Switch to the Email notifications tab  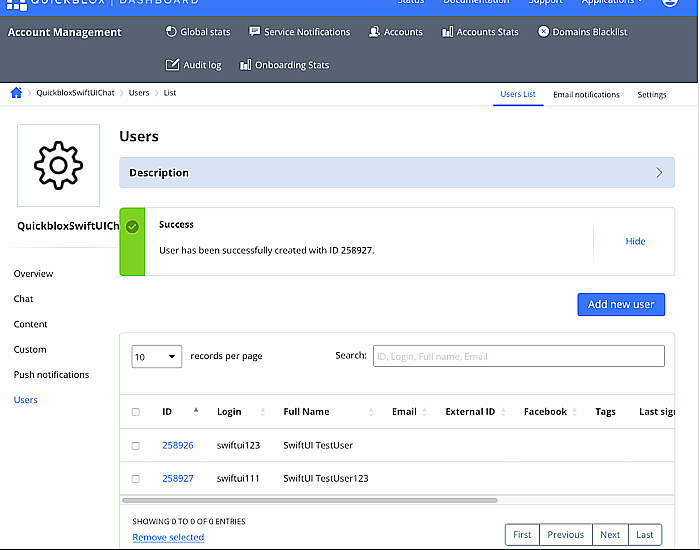click(586, 95)
